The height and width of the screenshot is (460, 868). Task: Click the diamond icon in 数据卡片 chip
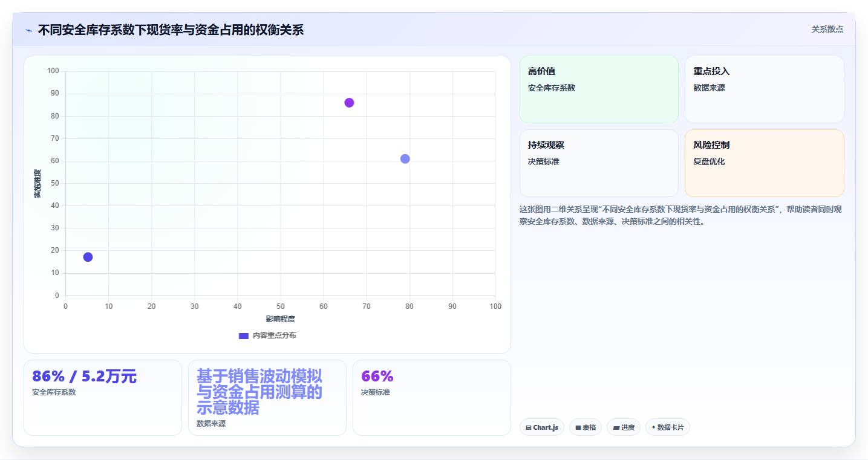point(653,427)
